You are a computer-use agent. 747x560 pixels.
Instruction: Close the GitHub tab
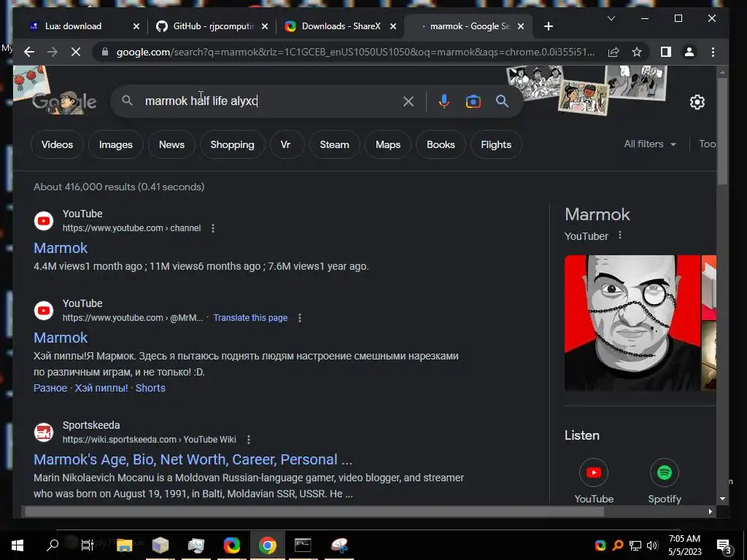[265, 26]
